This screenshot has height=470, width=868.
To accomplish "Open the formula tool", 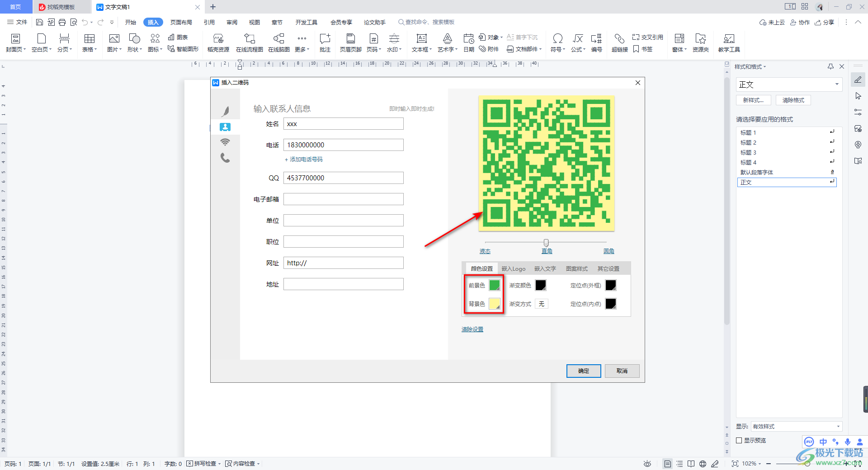I will point(578,43).
